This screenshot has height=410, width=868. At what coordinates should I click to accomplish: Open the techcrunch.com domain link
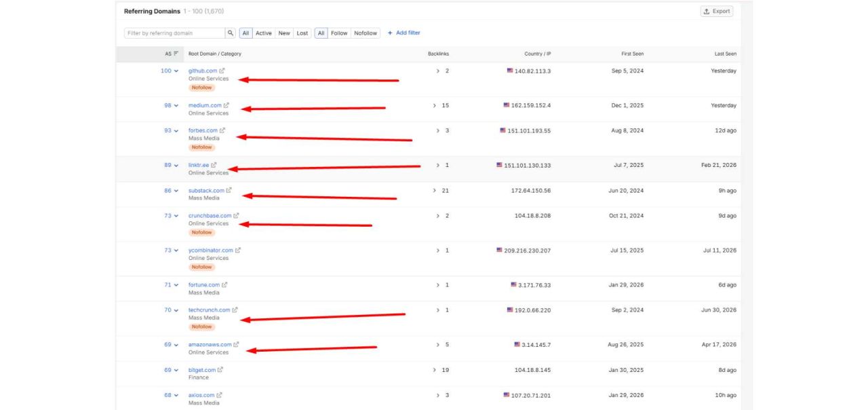click(210, 310)
